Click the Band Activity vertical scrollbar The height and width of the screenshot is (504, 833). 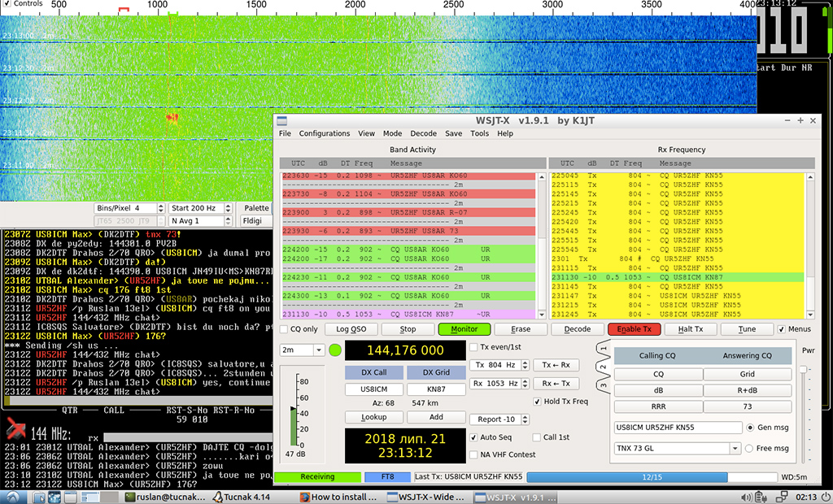[542, 245]
